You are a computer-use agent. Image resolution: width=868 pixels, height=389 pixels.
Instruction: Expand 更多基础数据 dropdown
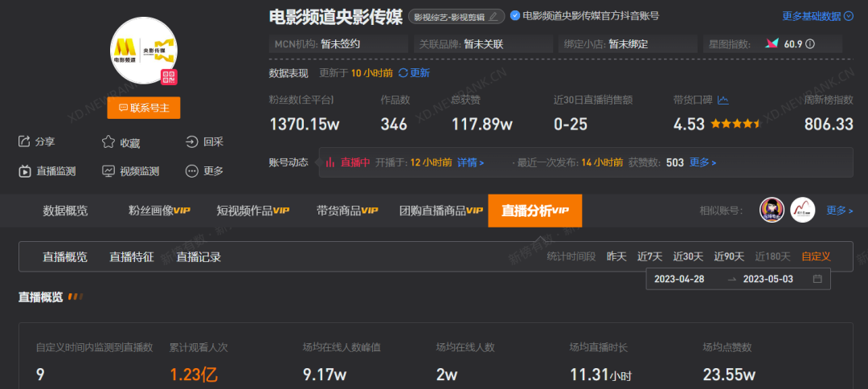tap(817, 16)
